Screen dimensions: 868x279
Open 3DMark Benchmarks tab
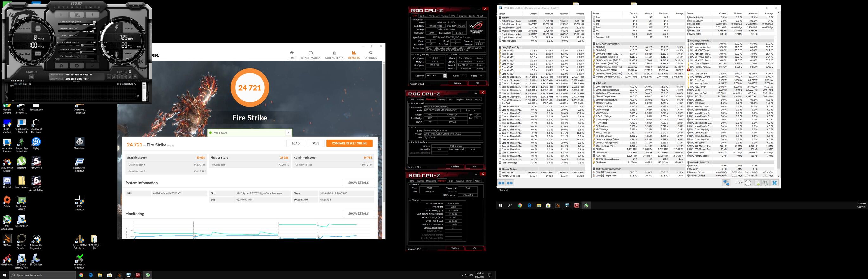pyautogui.click(x=311, y=55)
